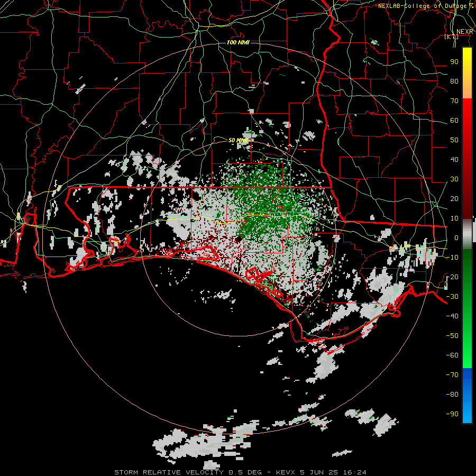Click the gray zero-velocity band on the color bar
The image size is (476, 476).
(x=467, y=234)
